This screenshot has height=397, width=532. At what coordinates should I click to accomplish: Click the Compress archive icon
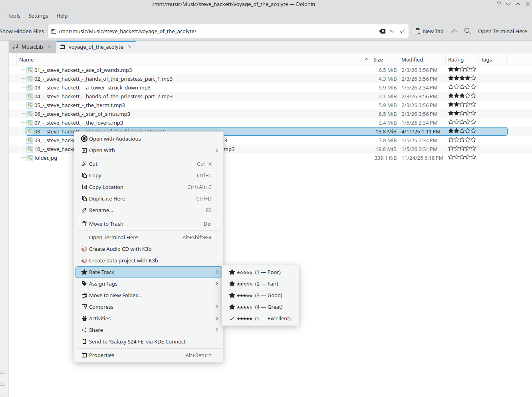pos(84,307)
